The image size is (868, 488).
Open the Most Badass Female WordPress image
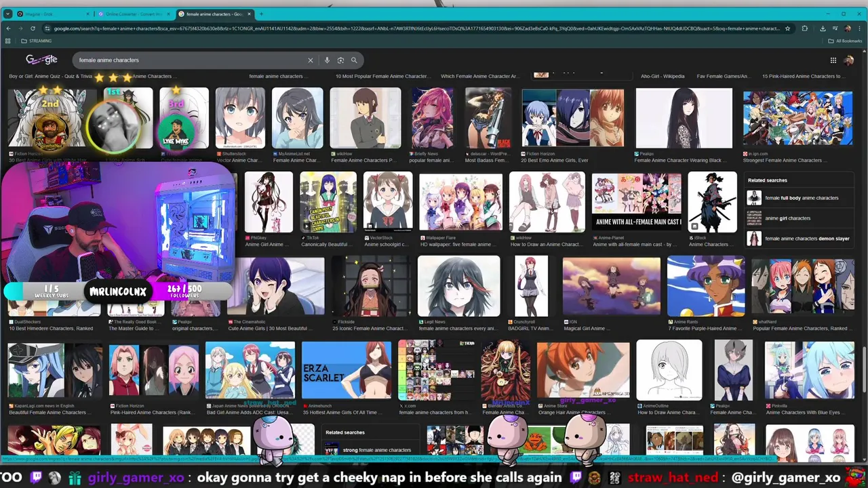[x=488, y=118]
